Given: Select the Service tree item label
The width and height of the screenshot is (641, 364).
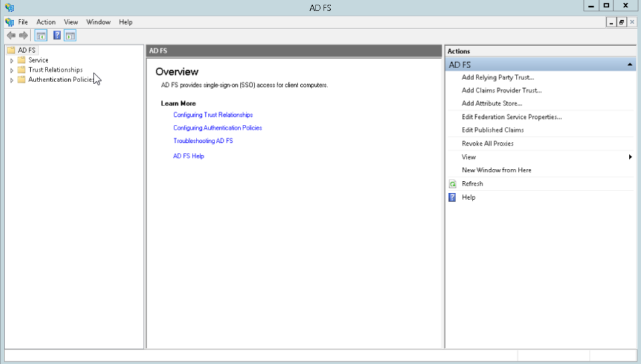Looking at the screenshot, I should [38, 60].
